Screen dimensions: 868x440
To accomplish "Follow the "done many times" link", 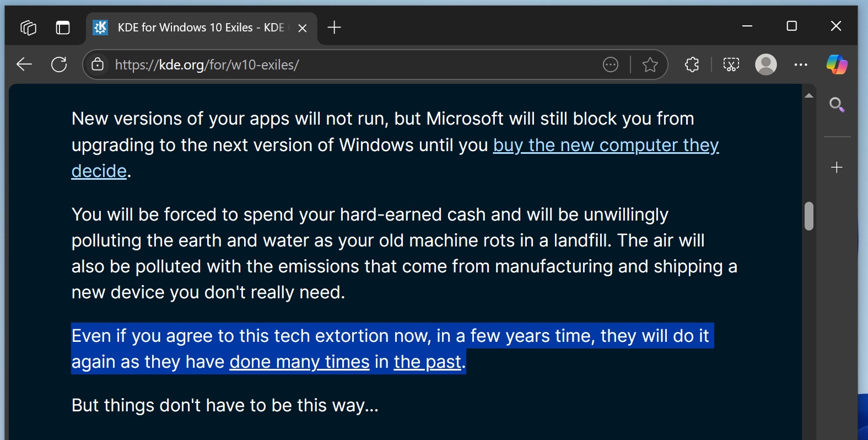I will click(x=299, y=362).
